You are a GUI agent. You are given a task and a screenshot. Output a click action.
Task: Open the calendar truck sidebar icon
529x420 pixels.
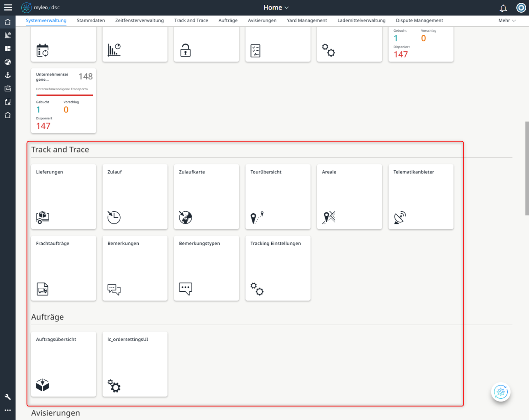[8, 89]
